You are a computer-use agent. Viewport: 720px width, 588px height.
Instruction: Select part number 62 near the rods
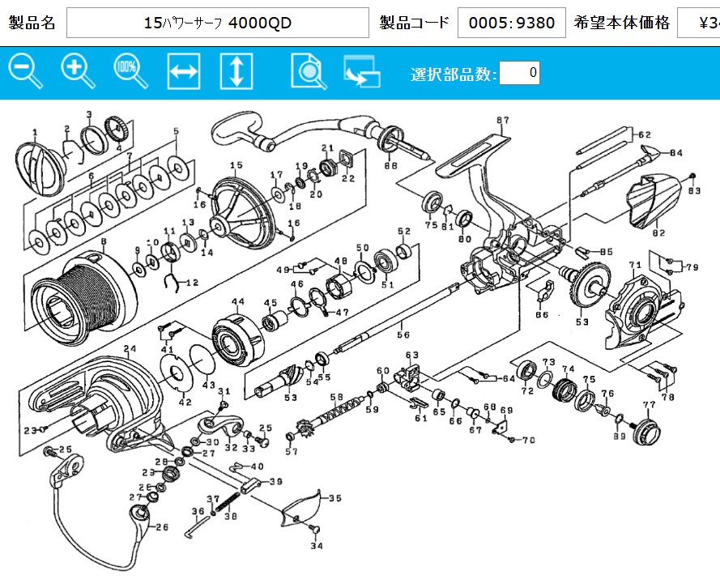645,134
